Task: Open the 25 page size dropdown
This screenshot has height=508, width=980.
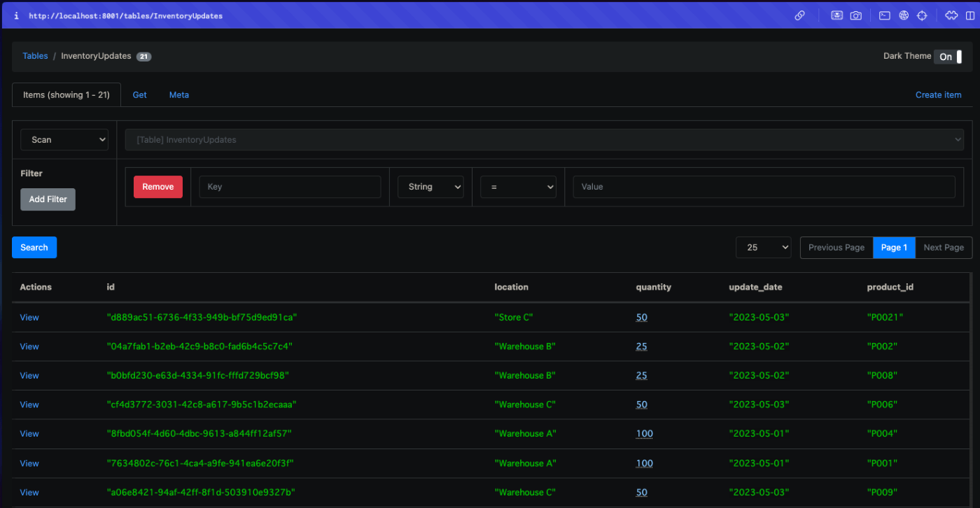Action: point(764,247)
